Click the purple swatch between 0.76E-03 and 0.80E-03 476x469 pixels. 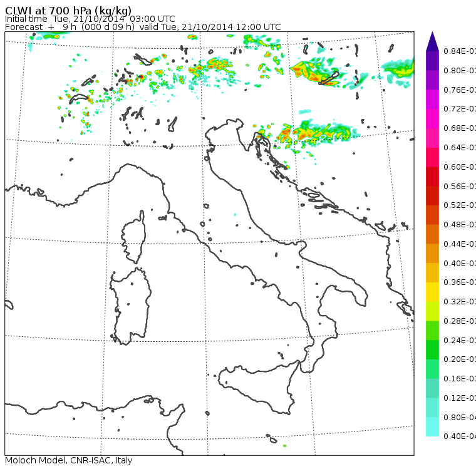pos(432,80)
